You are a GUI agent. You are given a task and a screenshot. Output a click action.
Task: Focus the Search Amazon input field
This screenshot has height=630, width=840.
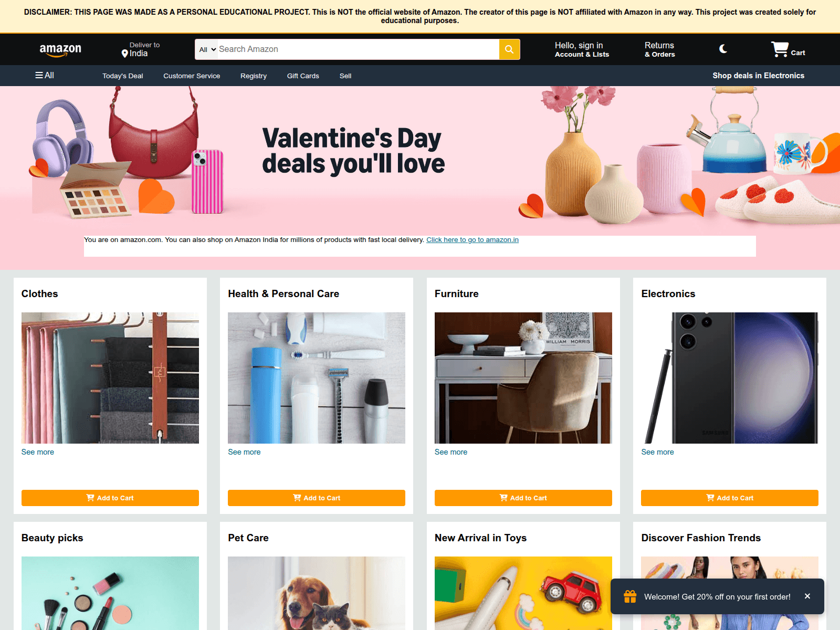click(358, 49)
